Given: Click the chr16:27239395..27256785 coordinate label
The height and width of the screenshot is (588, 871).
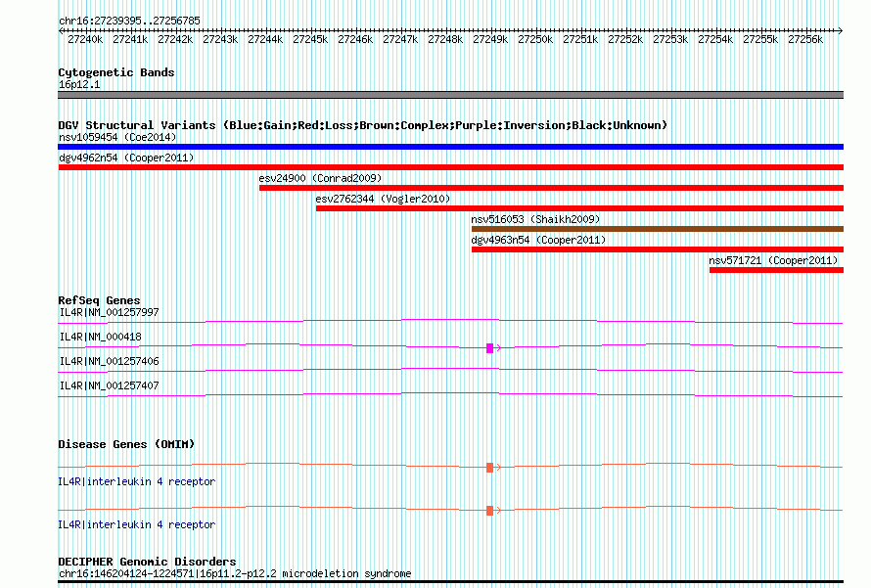Looking at the screenshot, I should click(x=129, y=22).
